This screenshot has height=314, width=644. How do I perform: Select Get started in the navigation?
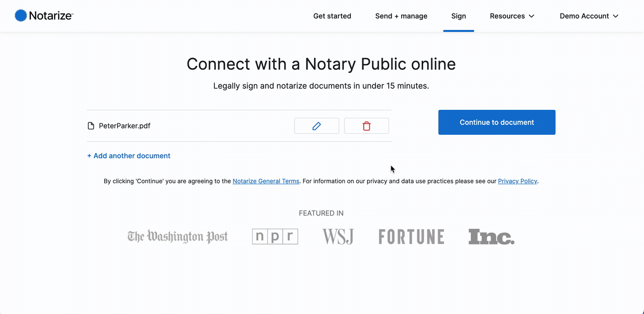point(332,15)
